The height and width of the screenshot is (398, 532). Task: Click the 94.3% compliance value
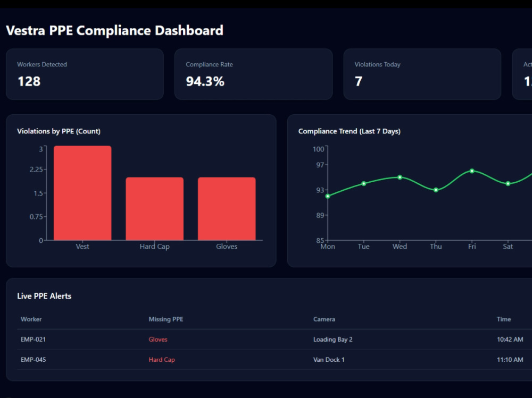(205, 81)
